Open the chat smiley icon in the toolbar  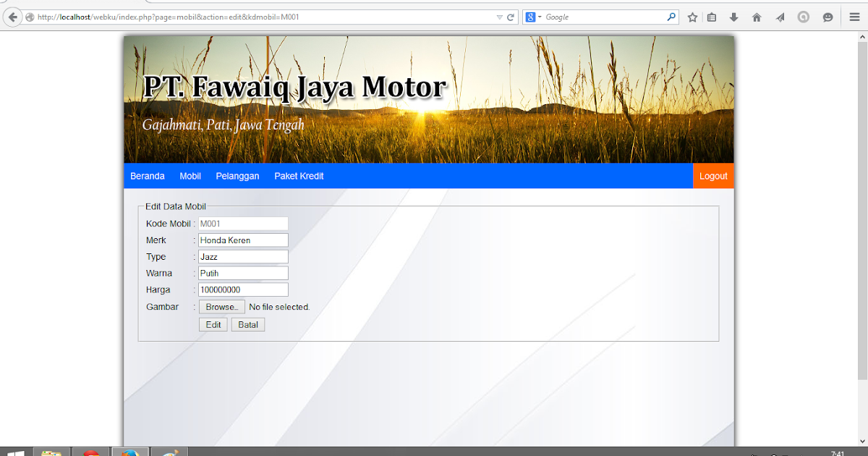(x=827, y=17)
